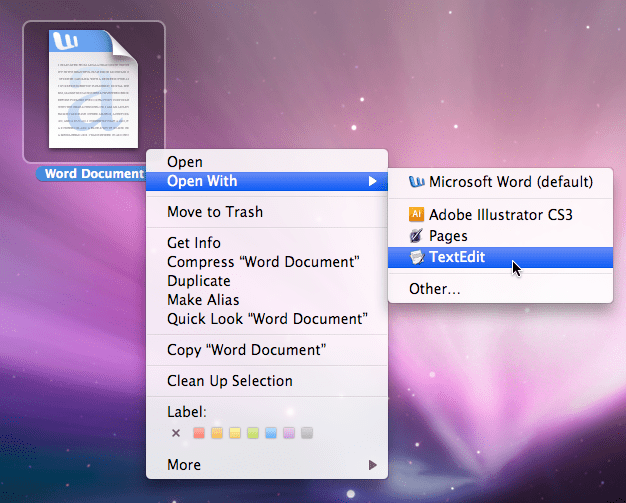Open file with TextEdit
This screenshot has height=503, width=626.
click(x=500, y=257)
